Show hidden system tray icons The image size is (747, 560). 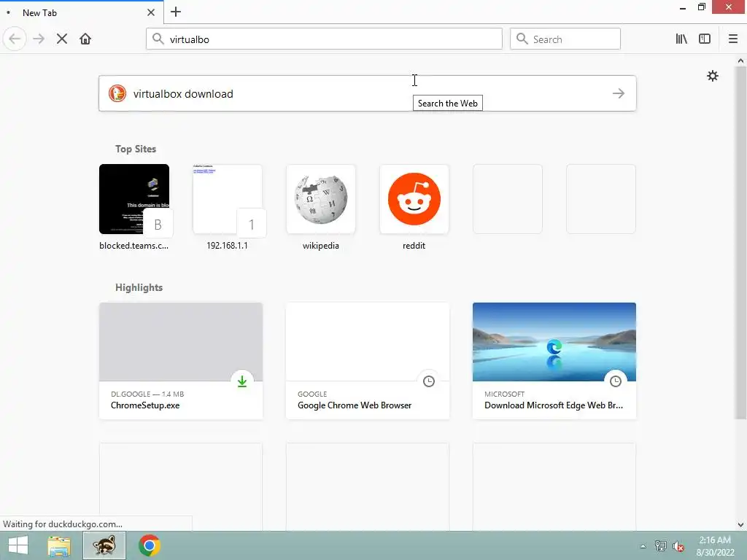643,546
